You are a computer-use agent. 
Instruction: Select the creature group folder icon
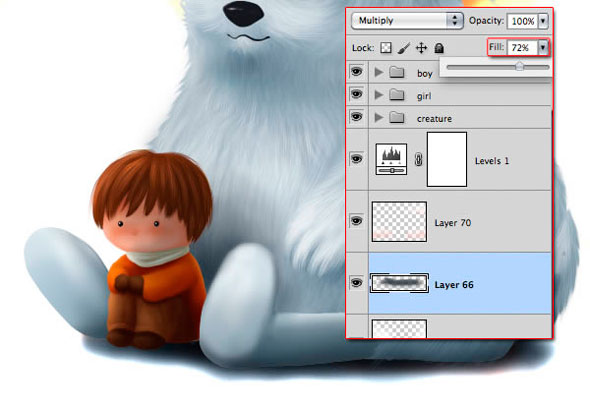[x=397, y=118]
